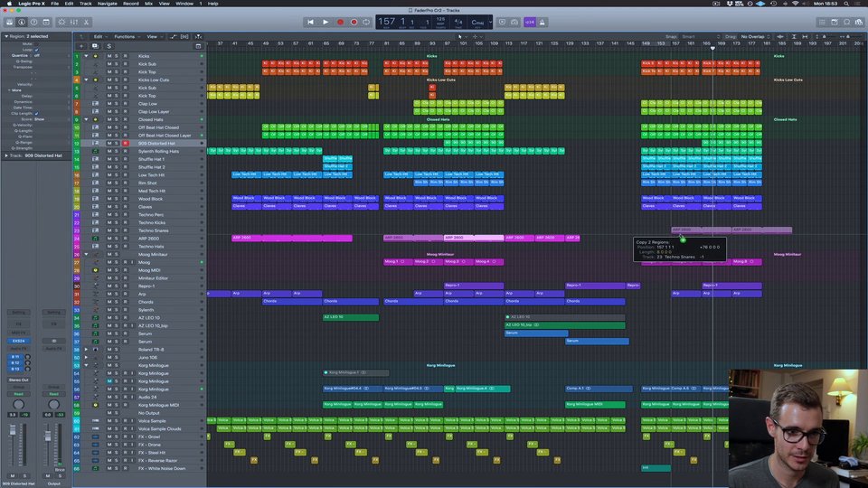This screenshot has height=488, width=868.
Task: Start playback with Play button
Action: (325, 22)
